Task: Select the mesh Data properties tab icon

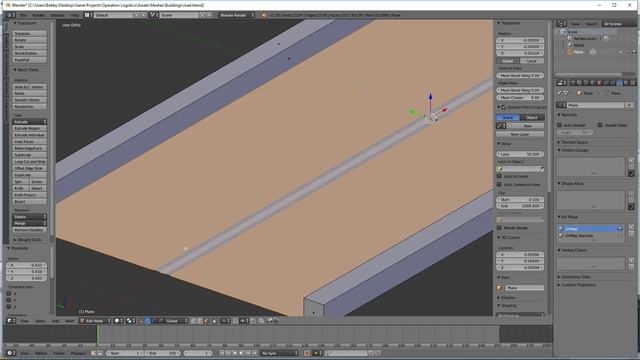Action: click(619, 83)
